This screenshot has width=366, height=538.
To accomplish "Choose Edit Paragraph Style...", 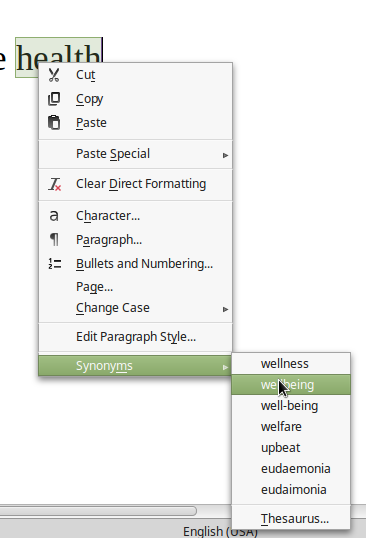I will (135, 337).
